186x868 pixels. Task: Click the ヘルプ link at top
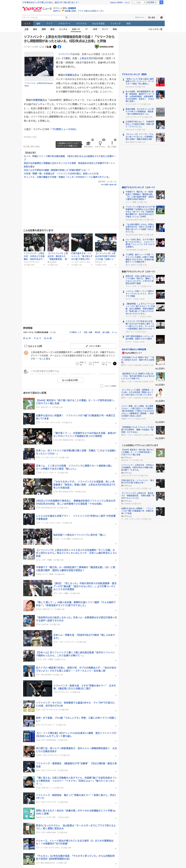click(x=127, y=2)
